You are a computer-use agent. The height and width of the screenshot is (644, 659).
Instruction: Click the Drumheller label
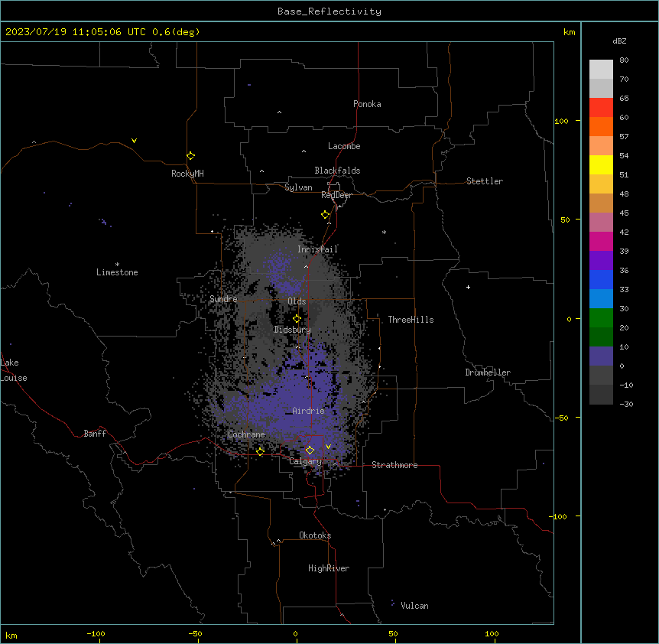pyautogui.click(x=488, y=372)
